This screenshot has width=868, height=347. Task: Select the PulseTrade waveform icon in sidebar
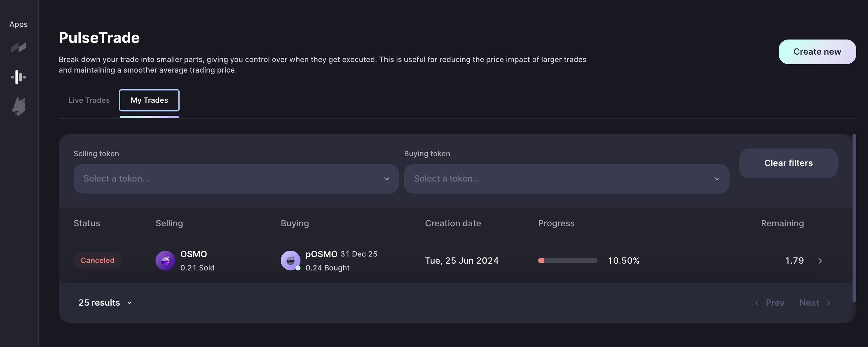tap(19, 77)
